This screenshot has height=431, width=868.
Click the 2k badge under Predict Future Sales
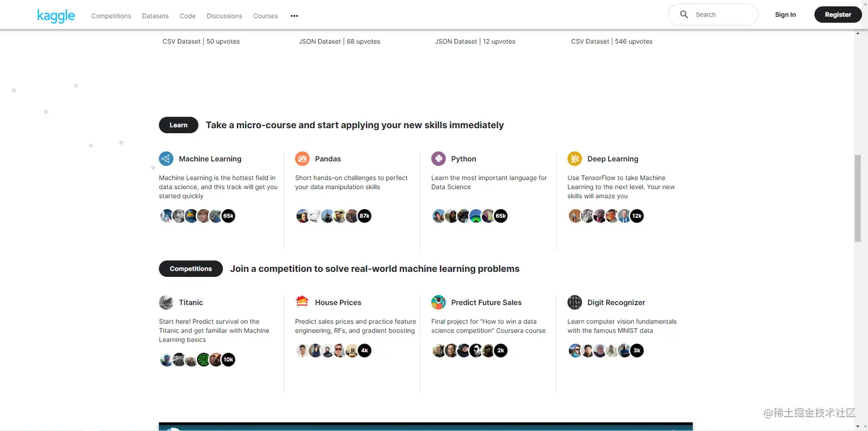click(x=501, y=351)
